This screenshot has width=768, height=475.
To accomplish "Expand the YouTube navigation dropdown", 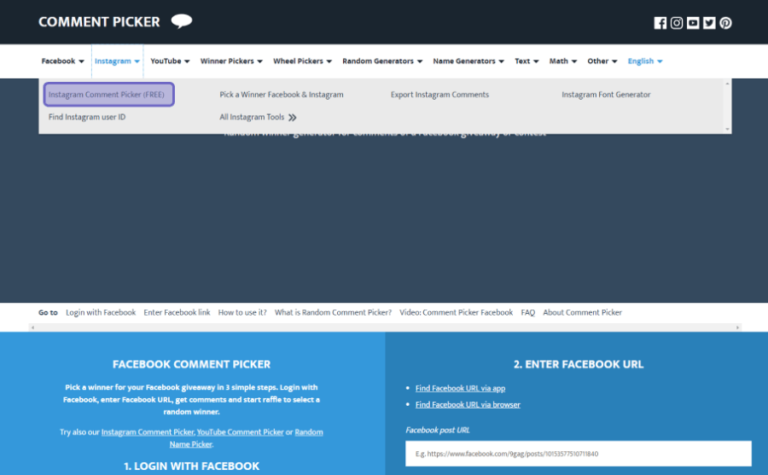I will 170,61.
